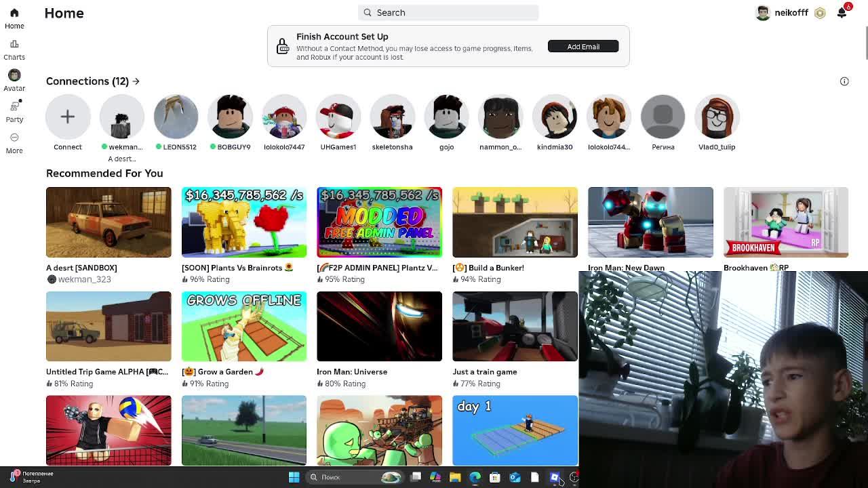Open the 'day 1' raft game thumbnail
This screenshot has height=488, width=868.
(x=515, y=430)
